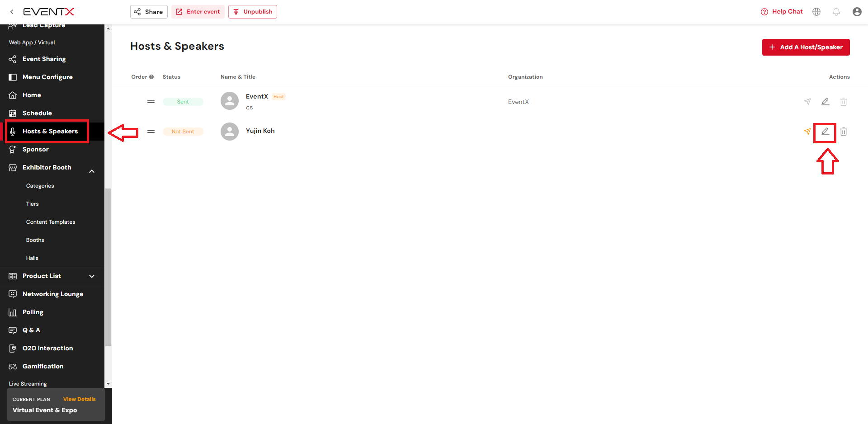This screenshot has width=868, height=424.
Task: Open Halls under Exhibitor Booth
Action: 32,258
